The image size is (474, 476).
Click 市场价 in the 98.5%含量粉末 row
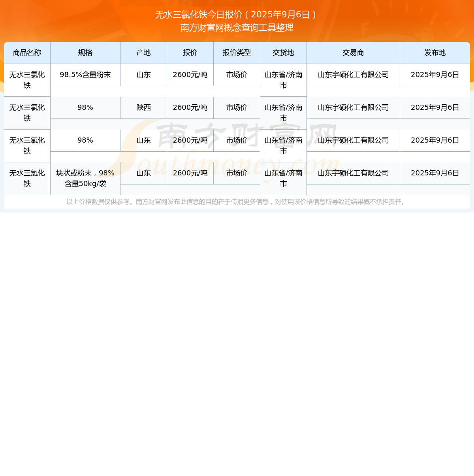[x=237, y=75]
